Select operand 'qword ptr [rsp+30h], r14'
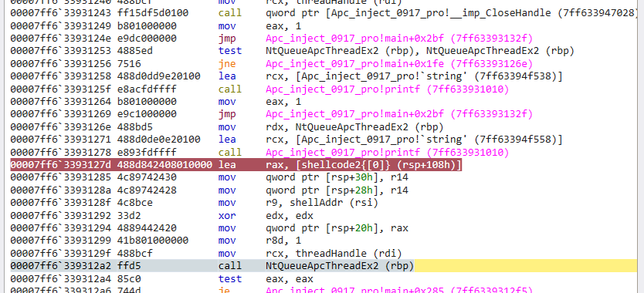Screen dimensions: 644x293 tap(337, 177)
